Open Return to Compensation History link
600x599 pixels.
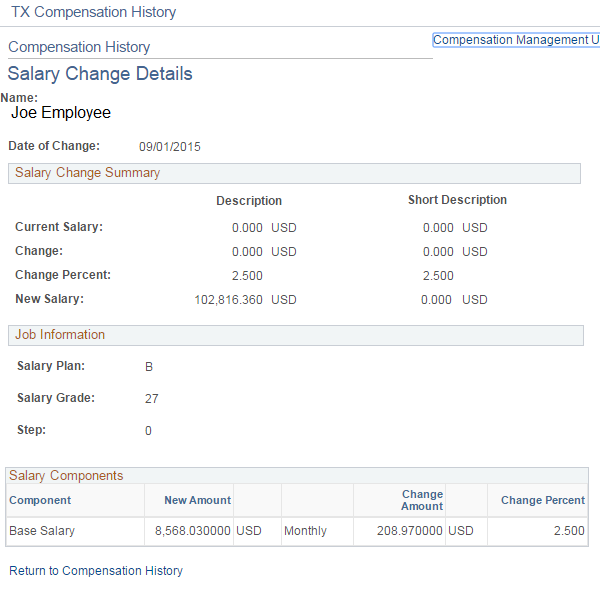pyautogui.click(x=96, y=571)
